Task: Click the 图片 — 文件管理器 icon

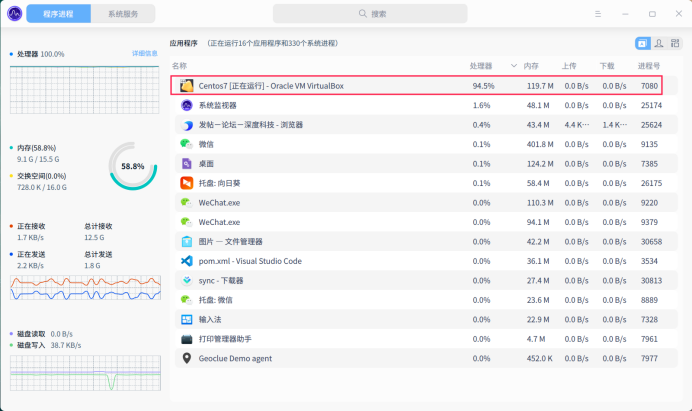Action: [187, 241]
